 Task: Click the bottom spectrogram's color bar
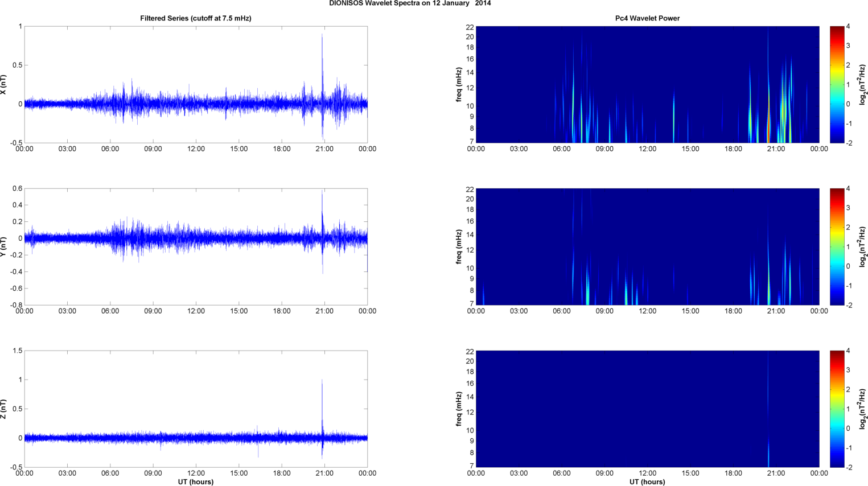click(x=837, y=409)
